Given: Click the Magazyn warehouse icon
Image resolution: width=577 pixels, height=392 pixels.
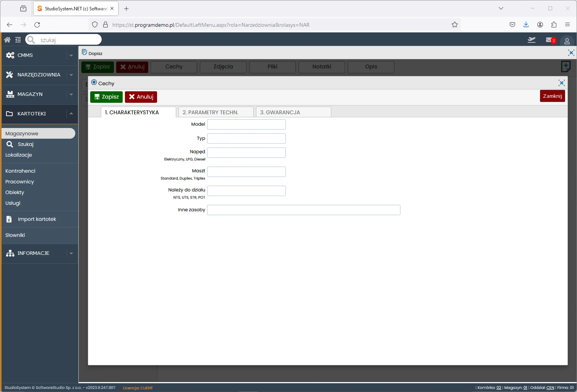Looking at the screenshot, I should 10,94.
